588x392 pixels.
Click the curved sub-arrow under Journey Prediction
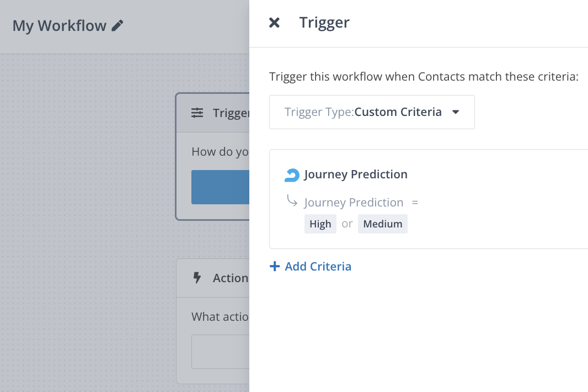(x=292, y=201)
